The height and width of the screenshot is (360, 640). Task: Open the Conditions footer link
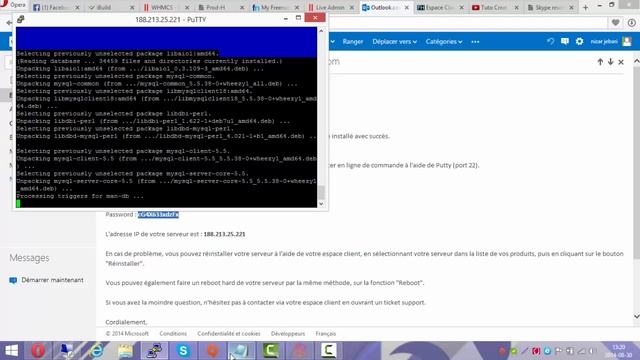click(x=173, y=333)
